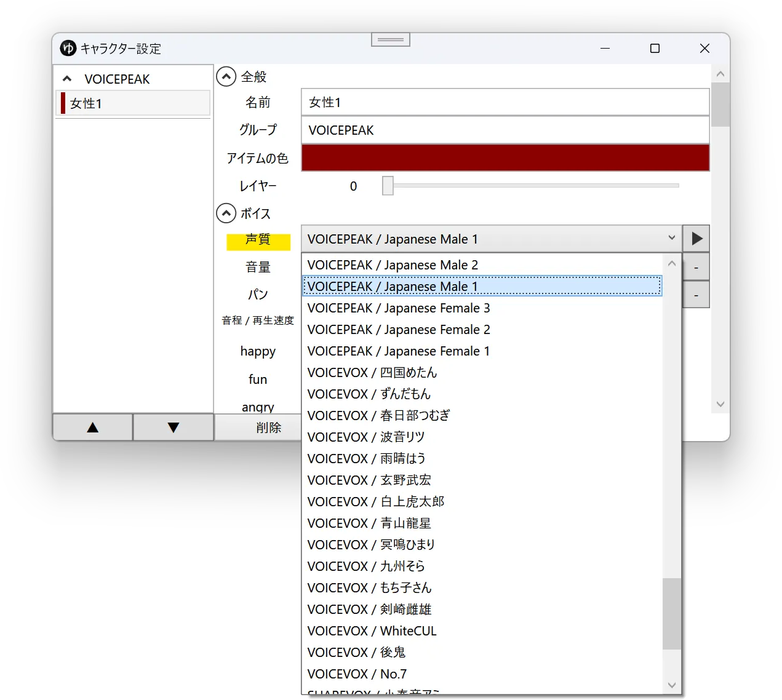Click the 削除 delete button
The height and width of the screenshot is (700, 782).
click(x=269, y=428)
